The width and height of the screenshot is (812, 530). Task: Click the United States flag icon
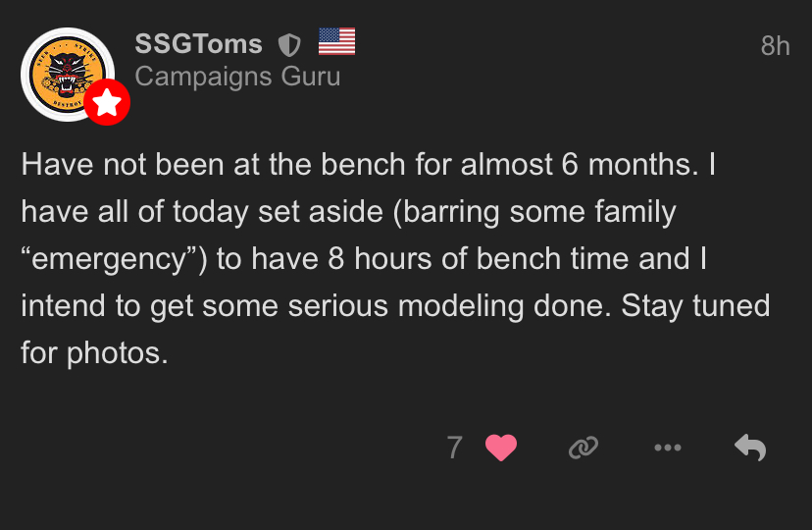(336, 42)
